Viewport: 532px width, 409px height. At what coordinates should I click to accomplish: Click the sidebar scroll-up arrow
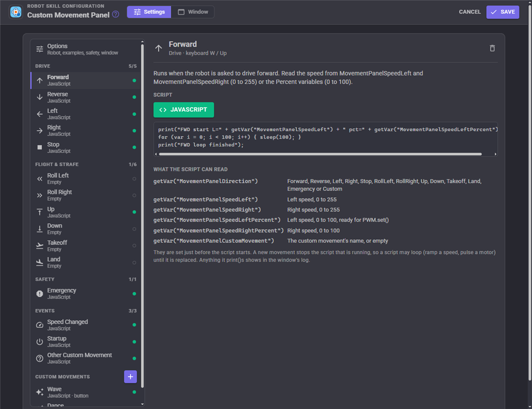[x=142, y=42]
